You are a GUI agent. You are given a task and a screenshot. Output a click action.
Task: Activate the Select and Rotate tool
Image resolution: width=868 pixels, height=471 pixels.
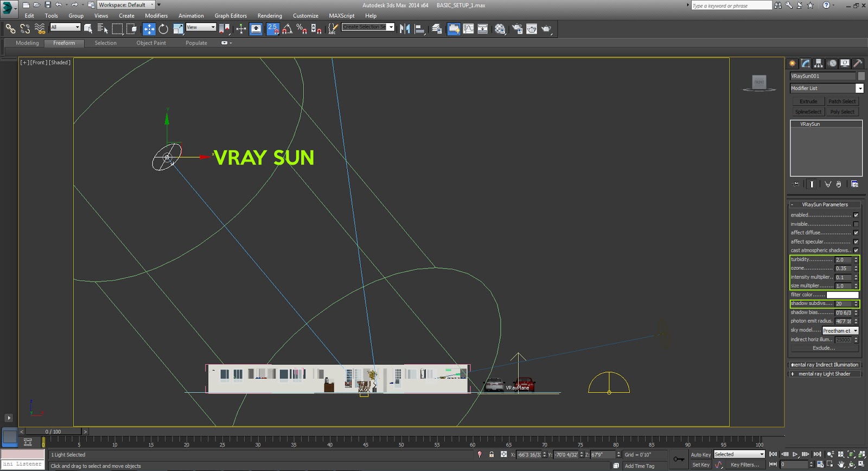click(x=163, y=29)
